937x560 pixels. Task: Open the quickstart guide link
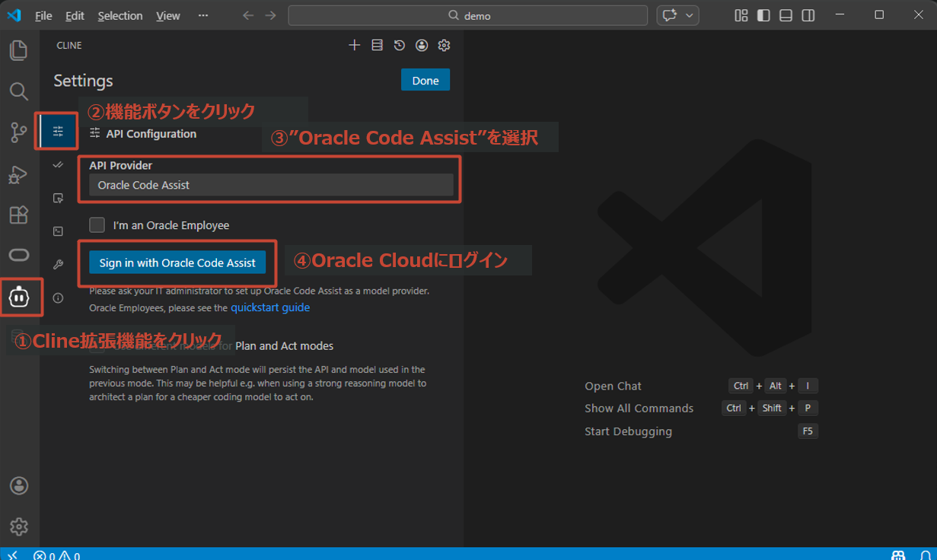(270, 307)
